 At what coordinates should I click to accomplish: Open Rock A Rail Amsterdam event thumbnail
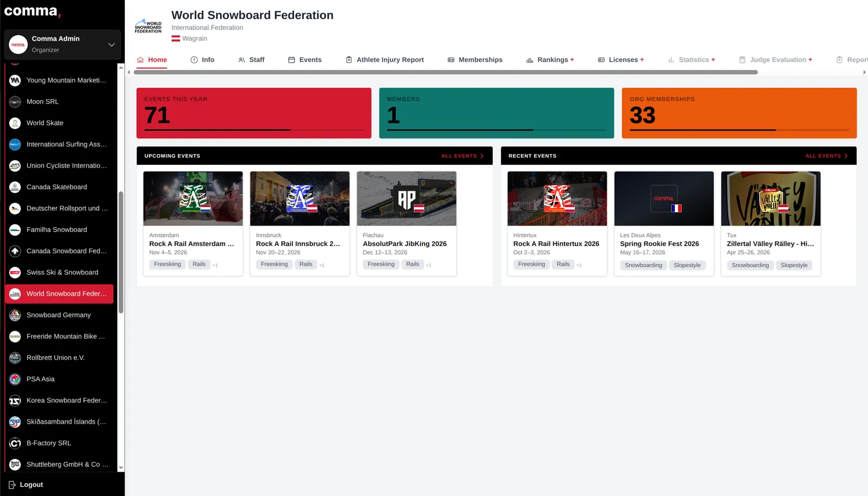pyautogui.click(x=193, y=198)
